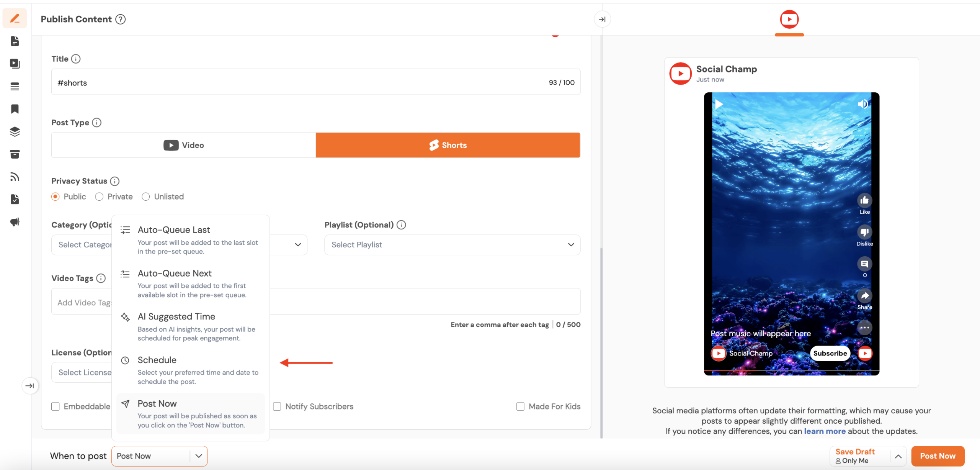Switch post type to Video
This screenshot has height=470, width=980.
[x=184, y=145]
